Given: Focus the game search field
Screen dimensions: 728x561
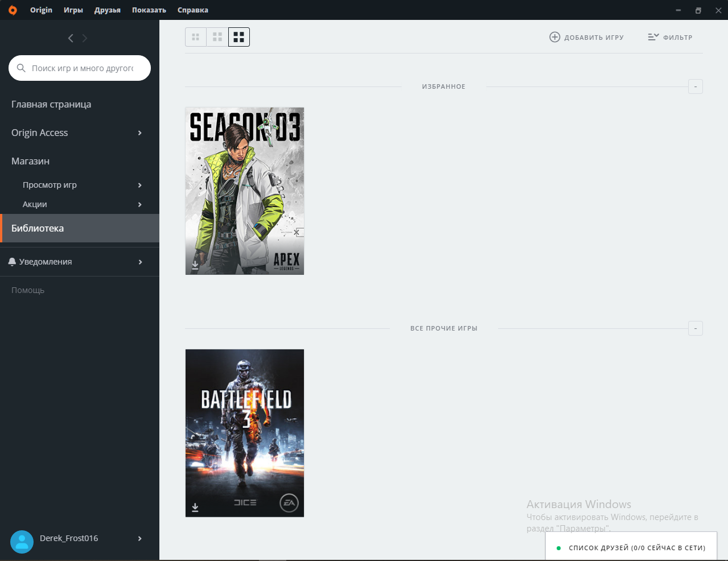Looking at the screenshot, I should tap(80, 68).
